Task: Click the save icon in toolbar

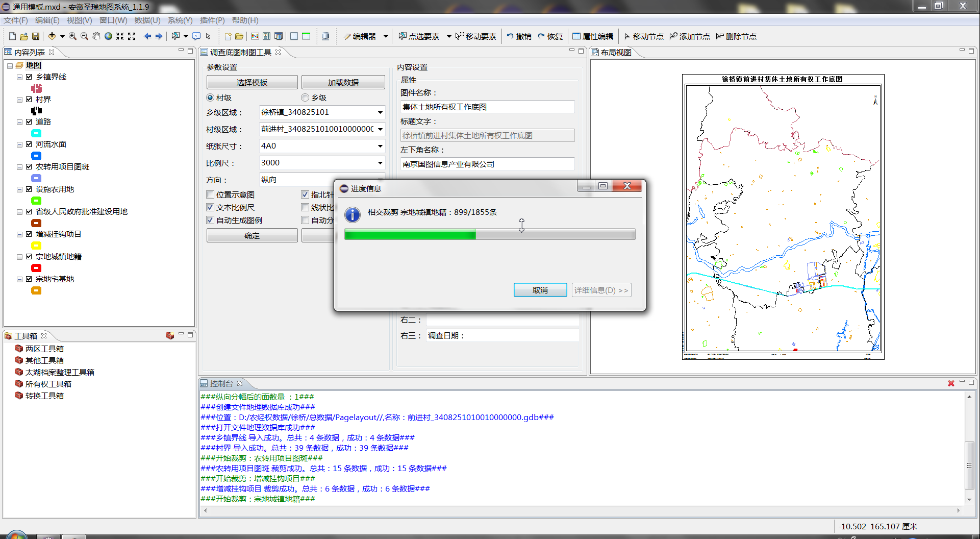Action: pos(36,36)
